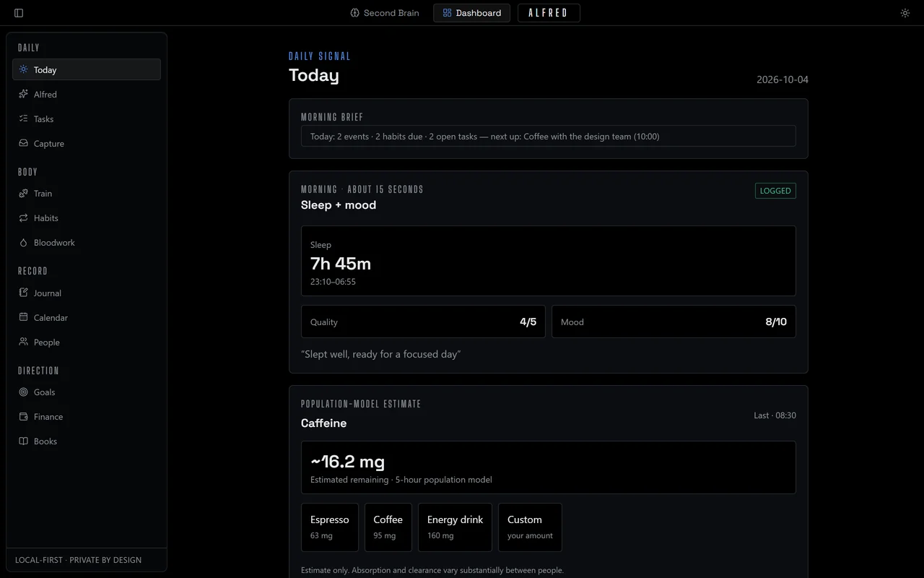Click the Dashboard grid icon in the top bar
924x578 pixels.
[x=447, y=13]
